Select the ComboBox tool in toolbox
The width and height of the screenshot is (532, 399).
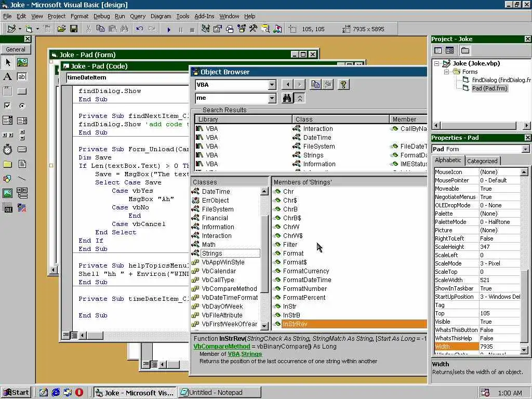click(8, 121)
